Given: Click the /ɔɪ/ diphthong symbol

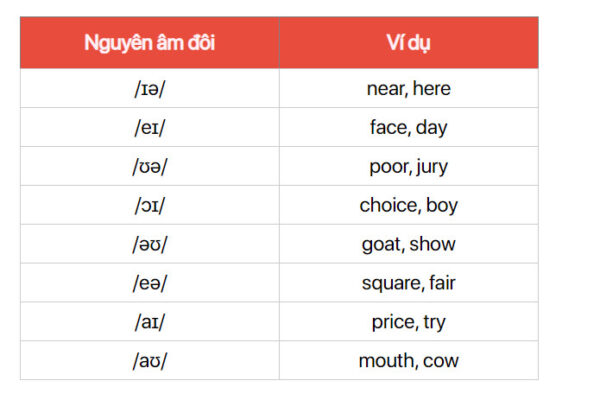Looking at the screenshot, I should [149, 205].
